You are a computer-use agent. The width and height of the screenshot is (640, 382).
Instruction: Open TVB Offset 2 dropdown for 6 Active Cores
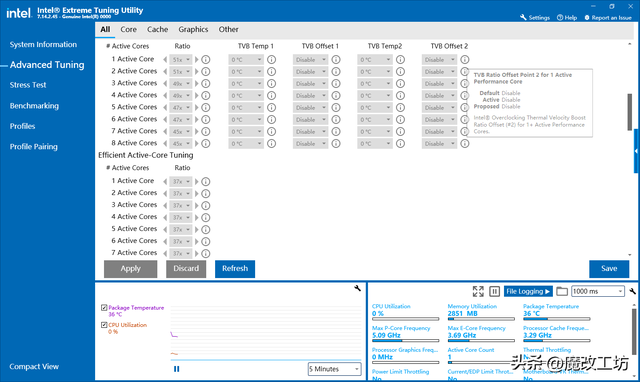click(x=439, y=120)
